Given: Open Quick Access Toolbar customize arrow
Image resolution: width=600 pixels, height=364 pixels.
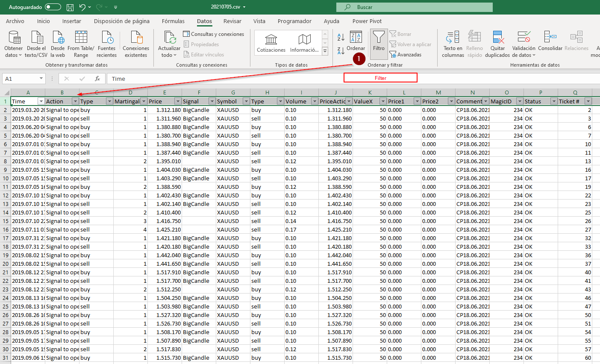Looking at the screenshot, I should click(116, 7).
